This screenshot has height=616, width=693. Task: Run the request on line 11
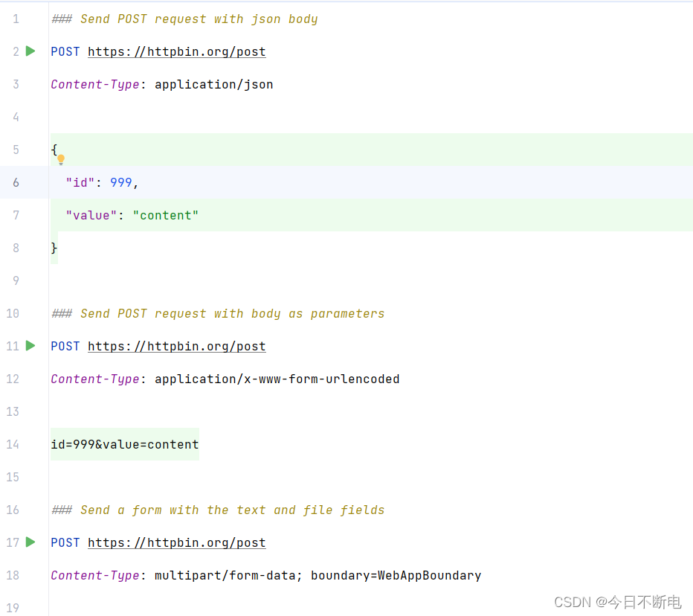pos(30,346)
